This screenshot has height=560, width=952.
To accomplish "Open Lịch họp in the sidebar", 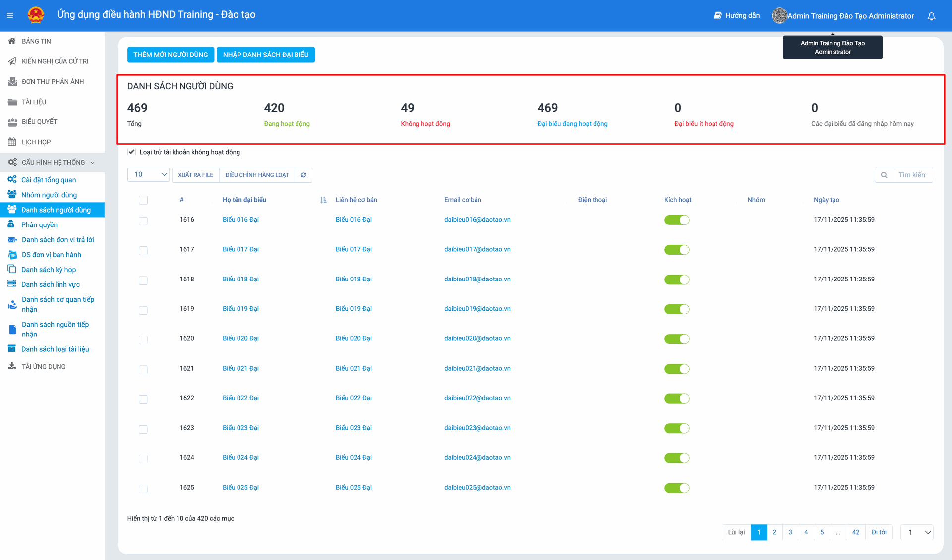I will [36, 142].
